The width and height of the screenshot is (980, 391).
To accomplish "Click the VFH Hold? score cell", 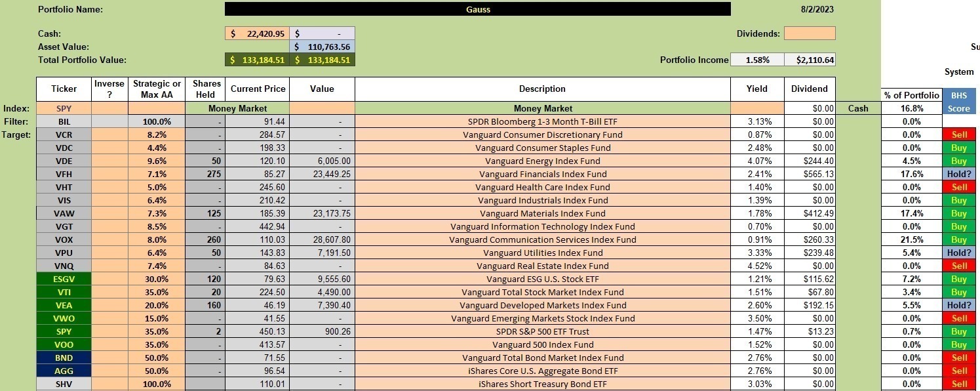I will click(x=958, y=174).
